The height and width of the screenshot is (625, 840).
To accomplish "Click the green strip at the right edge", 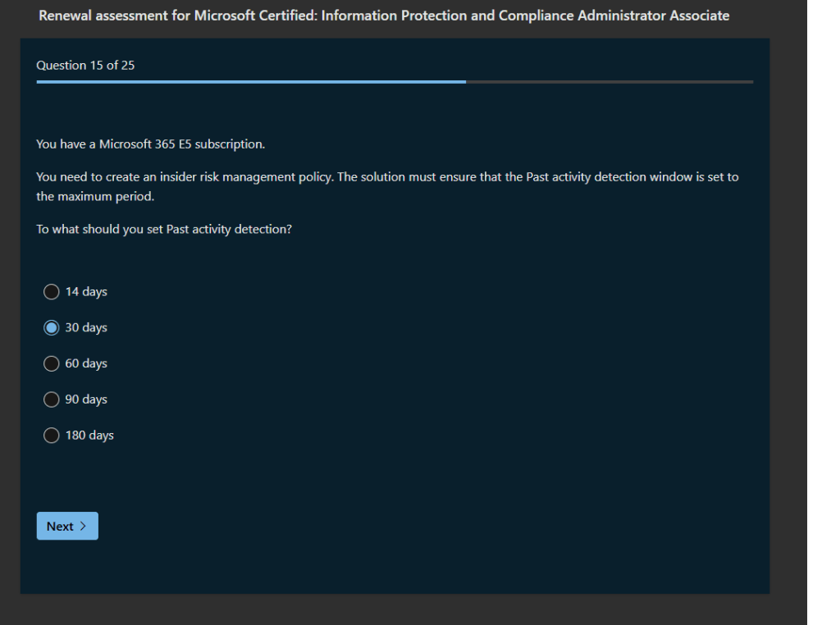I will [x=824, y=312].
